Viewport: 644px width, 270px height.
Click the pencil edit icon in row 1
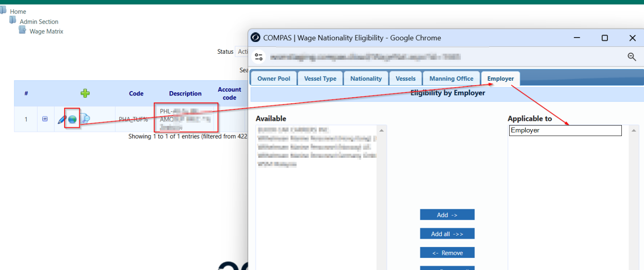(62, 119)
